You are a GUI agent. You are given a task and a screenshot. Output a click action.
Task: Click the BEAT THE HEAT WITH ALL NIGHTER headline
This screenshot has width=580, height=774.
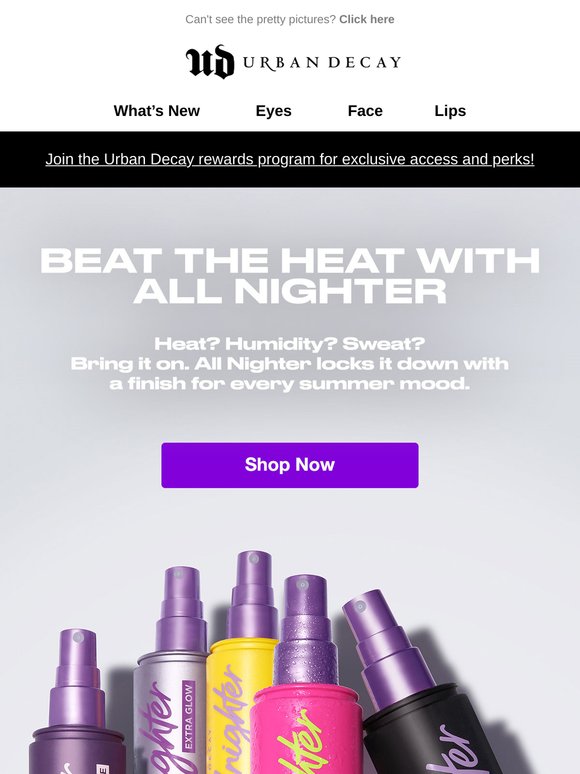(x=290, y=275)
